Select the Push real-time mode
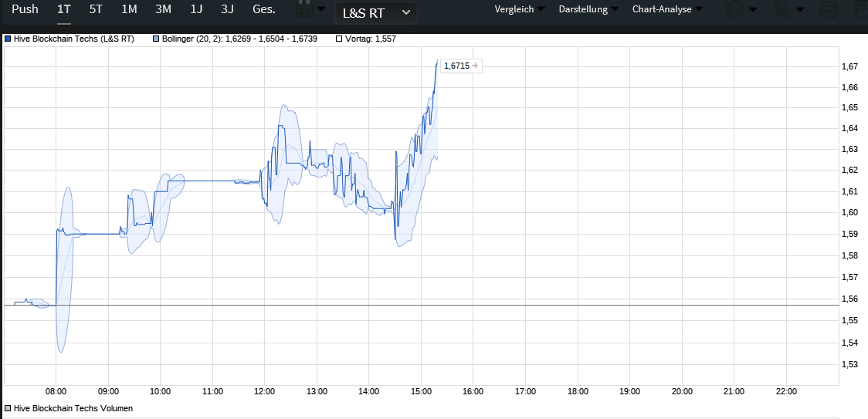The height and width of the screenshot is (419, 868). 25,9
